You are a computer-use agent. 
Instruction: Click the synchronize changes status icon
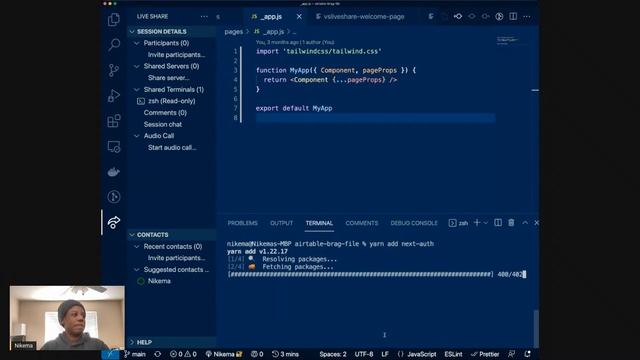coord(158,354)
